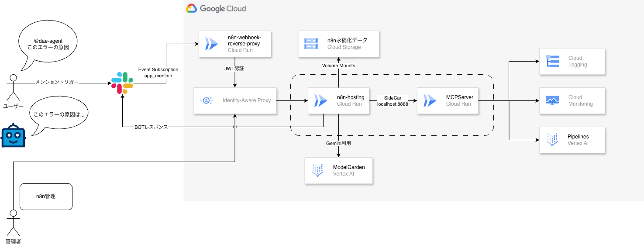This screenshot has width=644, height=245.
Task: Click the Volume Mounts label
Action: 339,66
